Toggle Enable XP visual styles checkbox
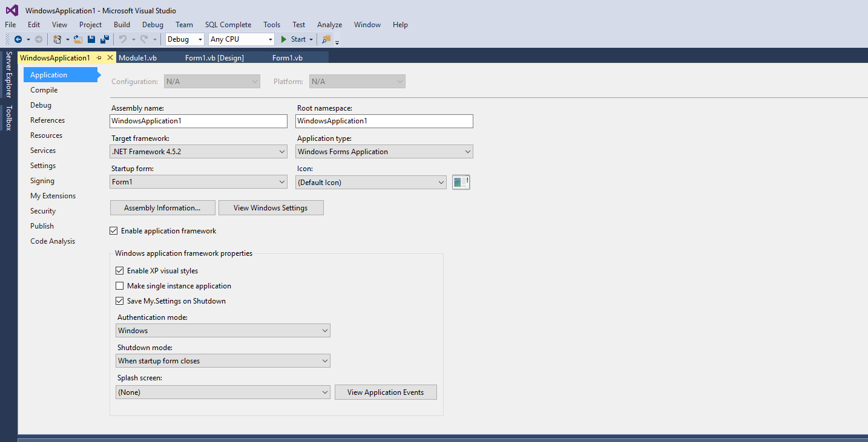 [119, 271]
